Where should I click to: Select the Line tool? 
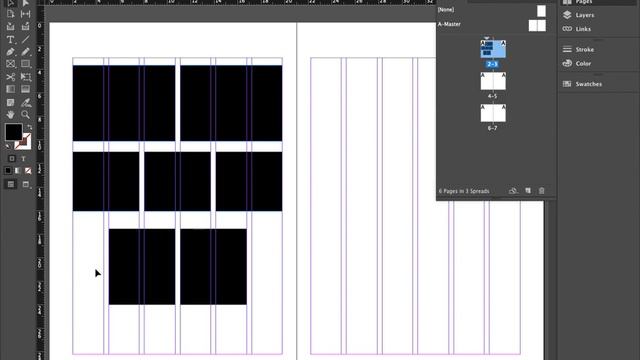tap(25, 40)
